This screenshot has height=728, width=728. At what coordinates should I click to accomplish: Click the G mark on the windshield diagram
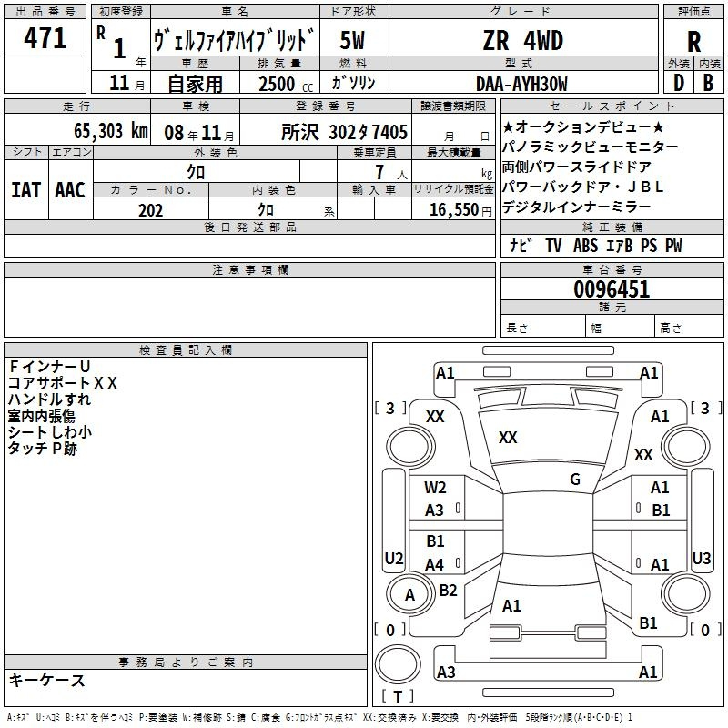click(x=575, y=480)
